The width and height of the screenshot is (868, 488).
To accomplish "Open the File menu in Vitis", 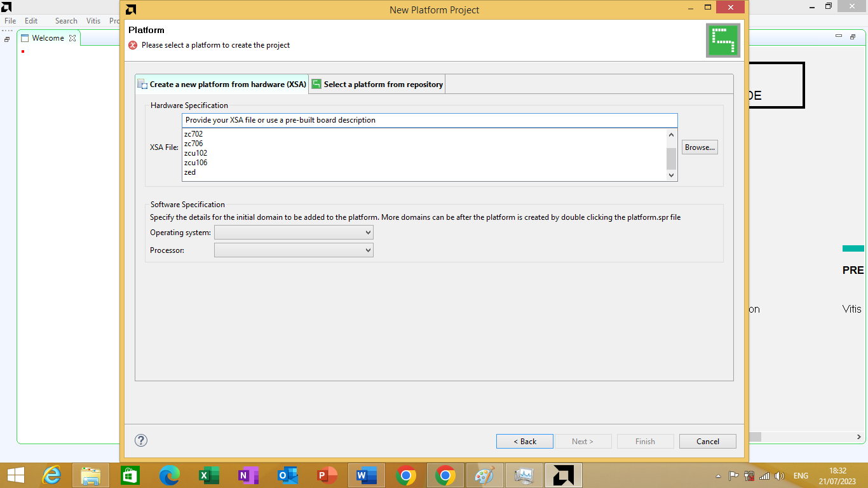I will (x=10, y=21).
